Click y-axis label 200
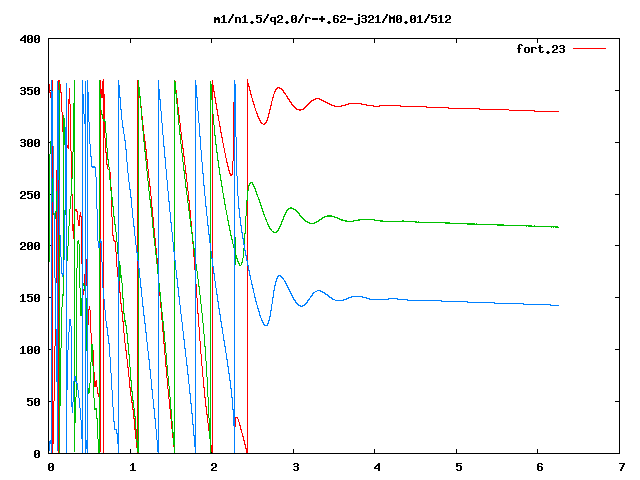The height and width of the screenshot is (480, 640). pyautogui.click(x=30, y=246)
